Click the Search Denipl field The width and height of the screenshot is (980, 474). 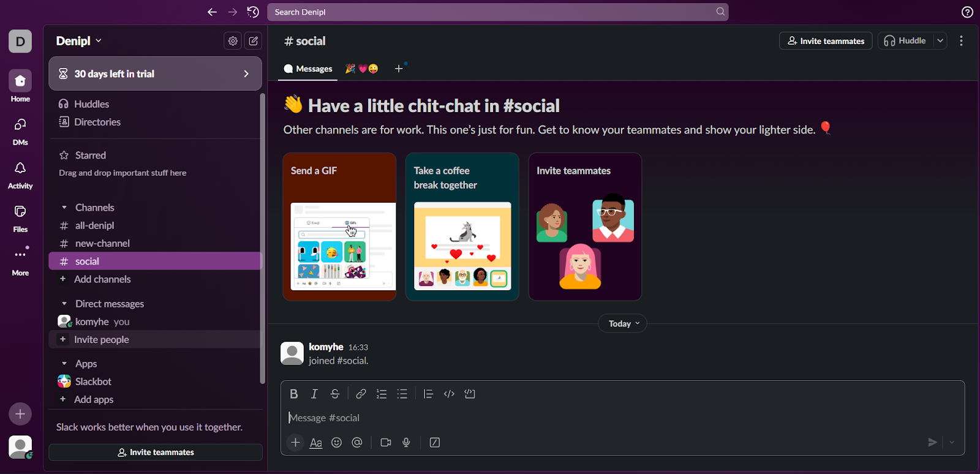point(497,12)
